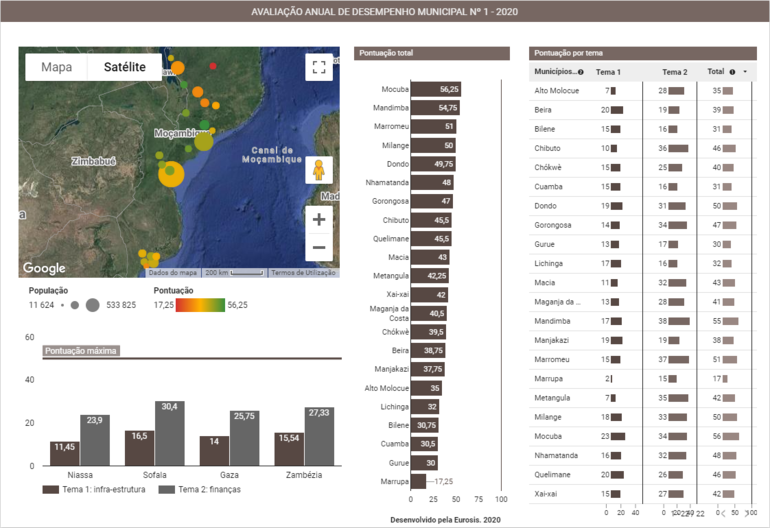Image resolution: width=770 pixels, height=528 pixels.
Task: Zoom out on the map
Action: pos(319,248)
